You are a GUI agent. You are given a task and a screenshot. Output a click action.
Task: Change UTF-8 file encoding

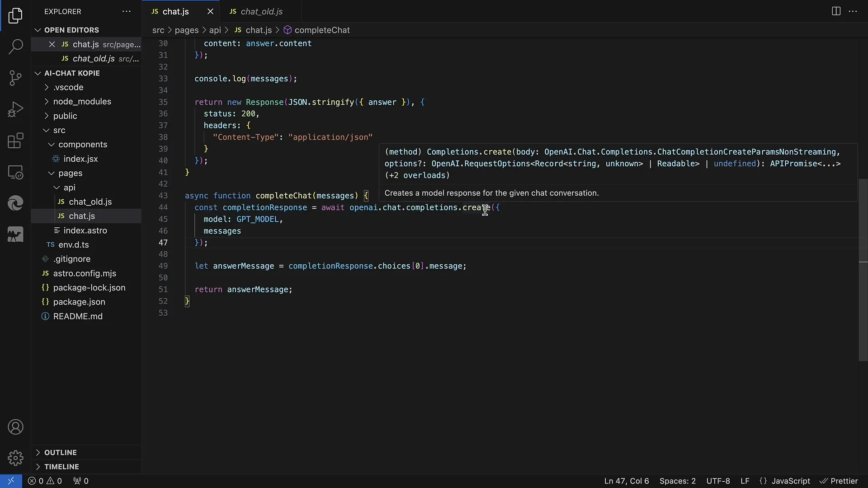tap(718, 481)
